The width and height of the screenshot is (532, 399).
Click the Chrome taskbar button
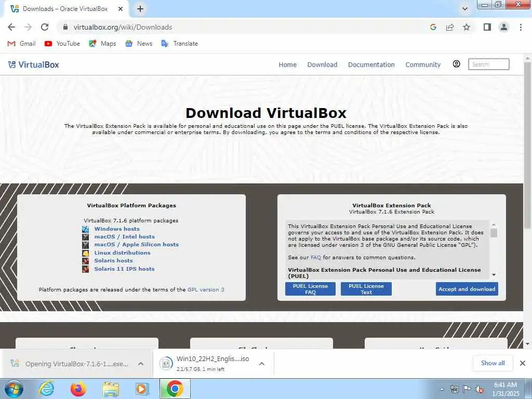coord(175,389)
